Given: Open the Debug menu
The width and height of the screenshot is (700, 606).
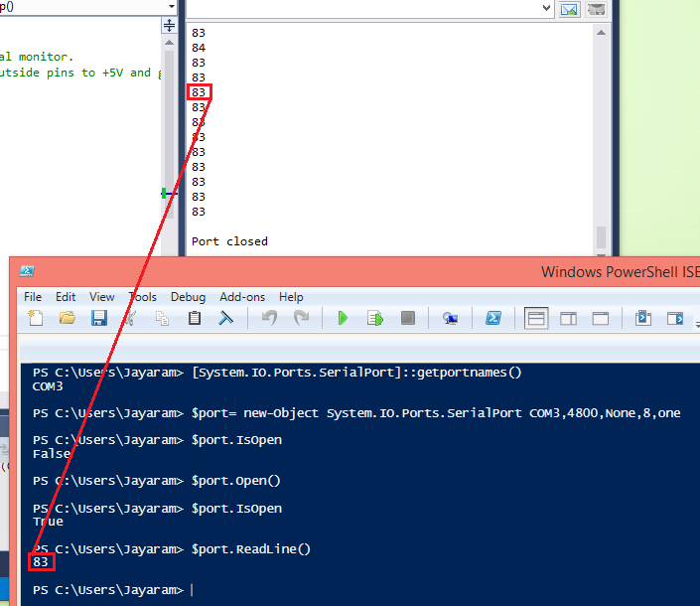Looking at the screenshot, I should click(x=188, y=297).
